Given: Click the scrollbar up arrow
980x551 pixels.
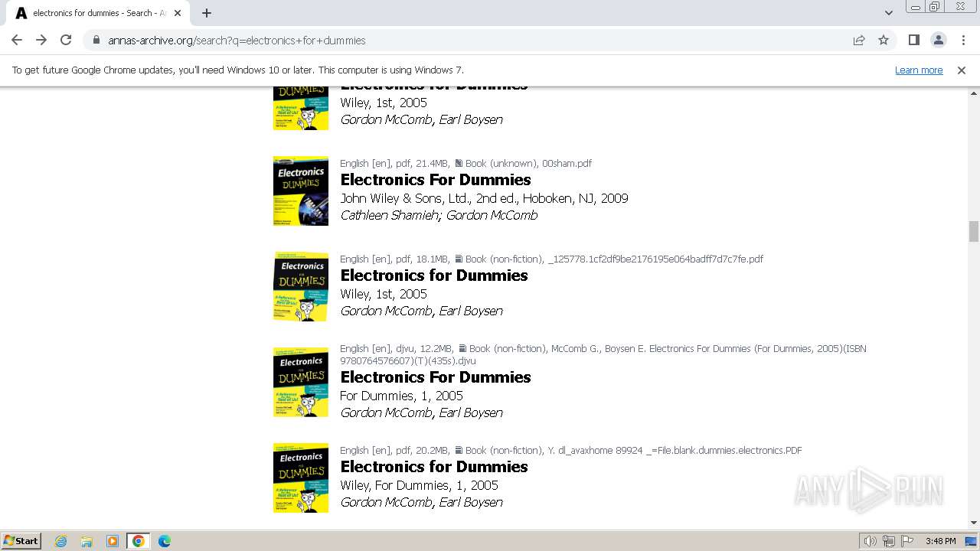Looking at the screenshot, I should [974, 93].
